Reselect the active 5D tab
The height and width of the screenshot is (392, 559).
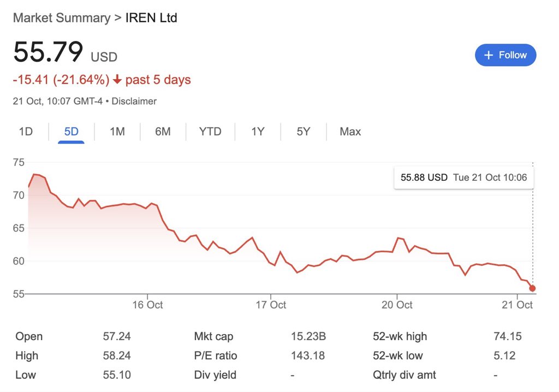70,132
